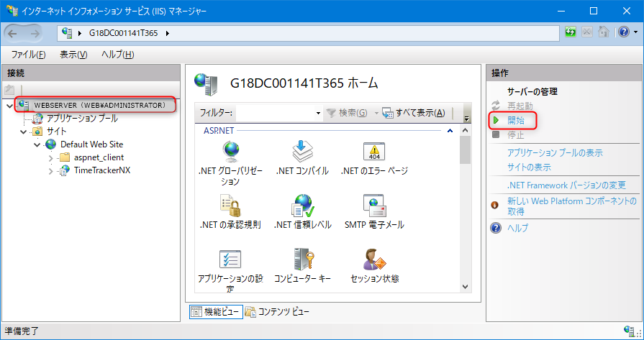Click アプリケーション プールの表示 link
Screen dimensions: 644x340
point(555,153)
